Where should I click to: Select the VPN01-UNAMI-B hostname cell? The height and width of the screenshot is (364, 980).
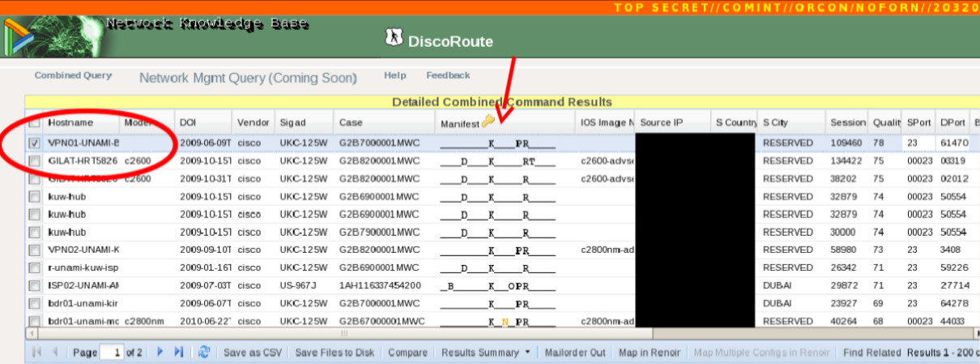pos(83,143)
